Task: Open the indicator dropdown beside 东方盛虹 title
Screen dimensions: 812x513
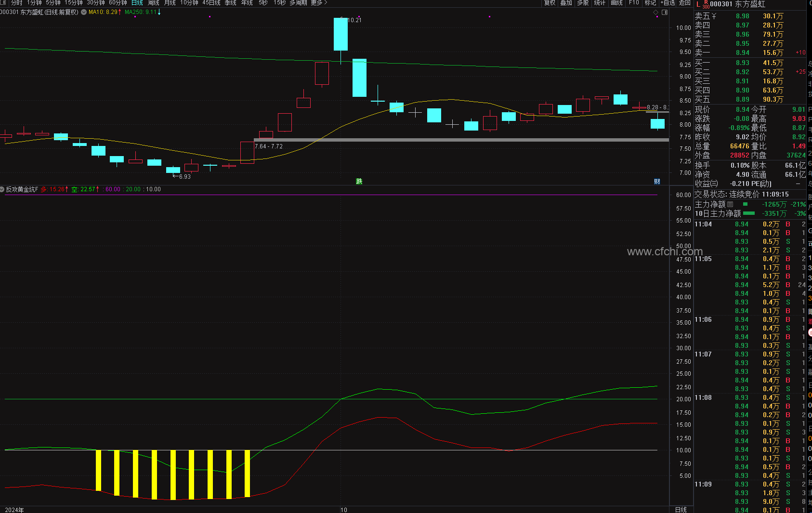Action: pos(84,12)
